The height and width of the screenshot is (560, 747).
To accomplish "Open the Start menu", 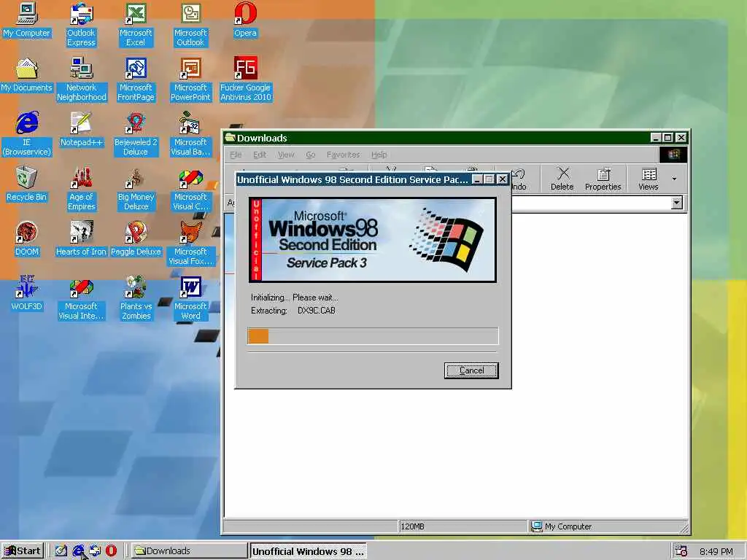I will 23,551.
